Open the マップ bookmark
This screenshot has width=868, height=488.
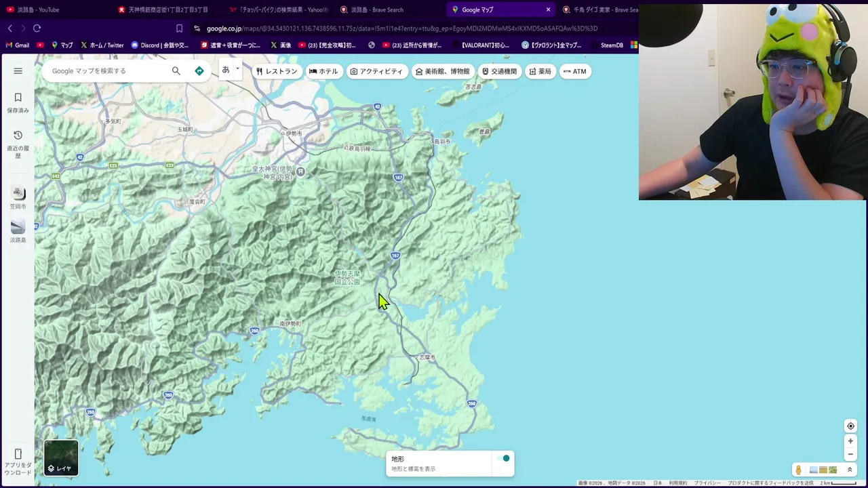pos(62,45)
